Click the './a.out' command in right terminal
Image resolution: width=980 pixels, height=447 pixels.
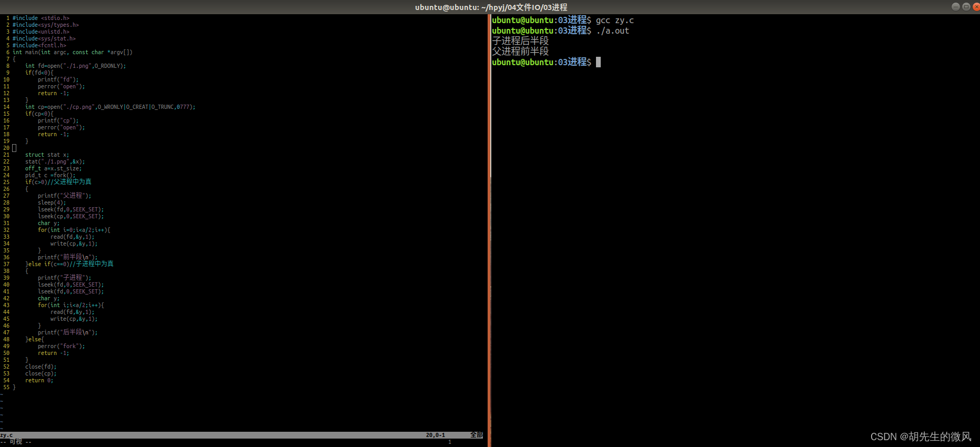(x=613, y=31)
